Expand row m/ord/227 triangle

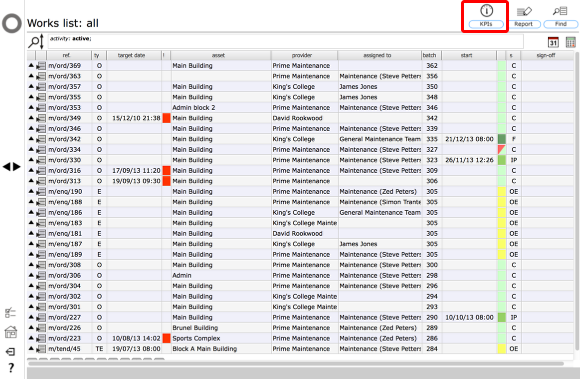point(31,317)
